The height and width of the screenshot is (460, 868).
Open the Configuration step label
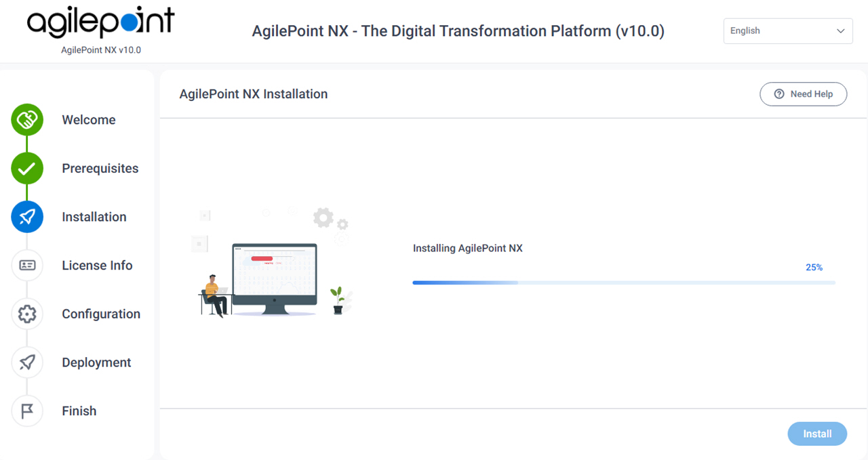coord(101,314)
